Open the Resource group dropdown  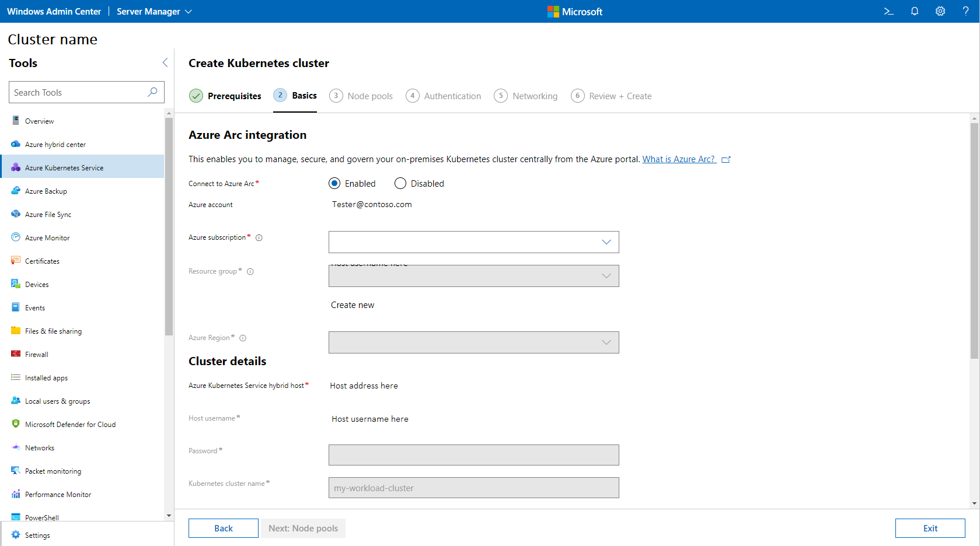coord(473,276)
